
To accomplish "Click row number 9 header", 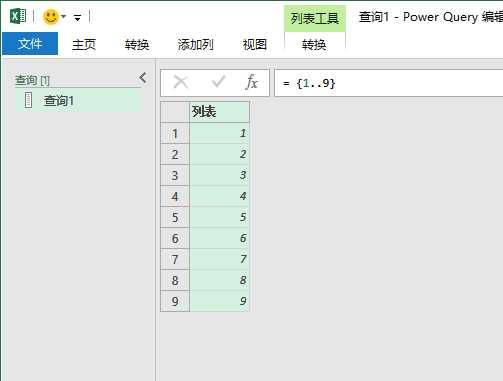I will [x=175, y=301].
